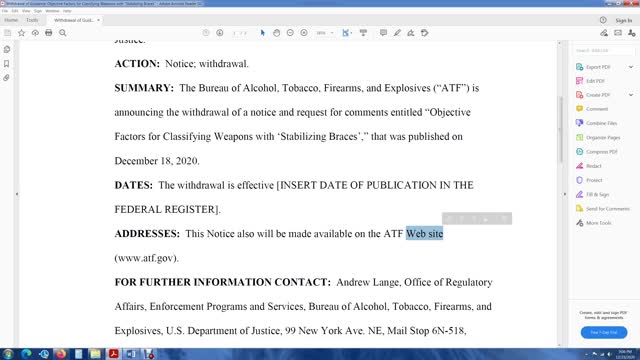640x360 pixels.
Task: Click the page number input field
Action: coord(236,33)
